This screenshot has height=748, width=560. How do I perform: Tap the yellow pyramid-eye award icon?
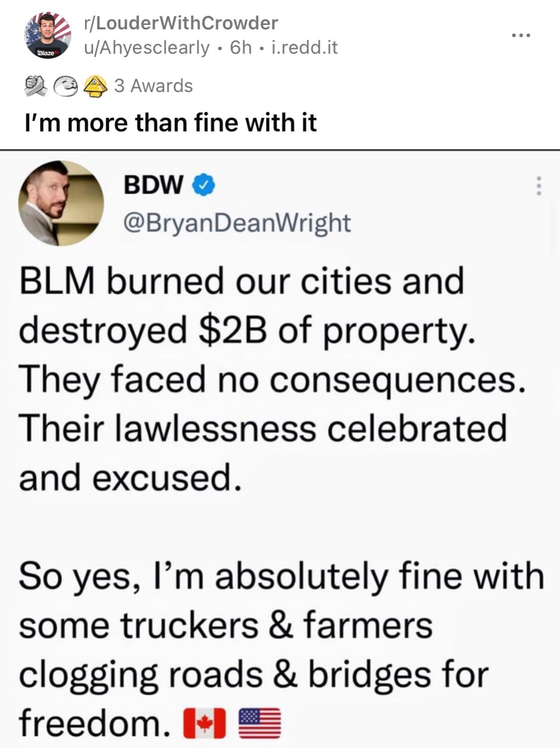coord(95,86)
